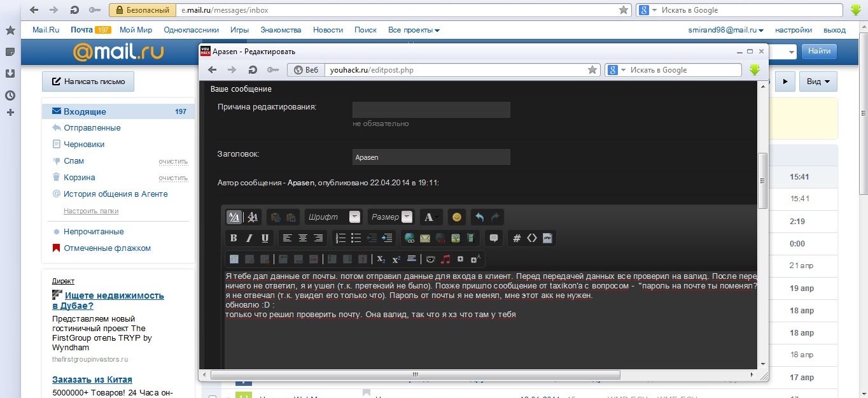Insert email link envelope icon

[x=424, y=238]
